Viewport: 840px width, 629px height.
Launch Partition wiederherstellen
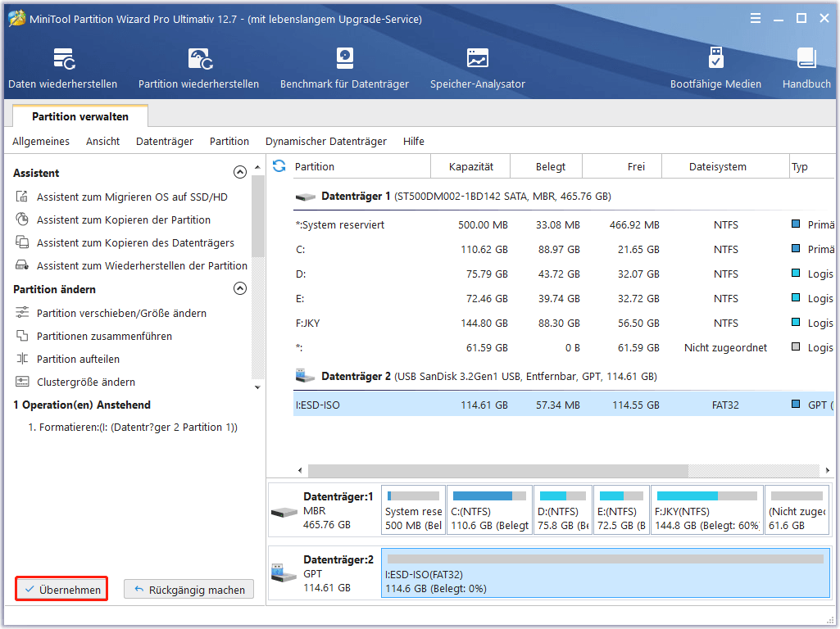[198, 67]
